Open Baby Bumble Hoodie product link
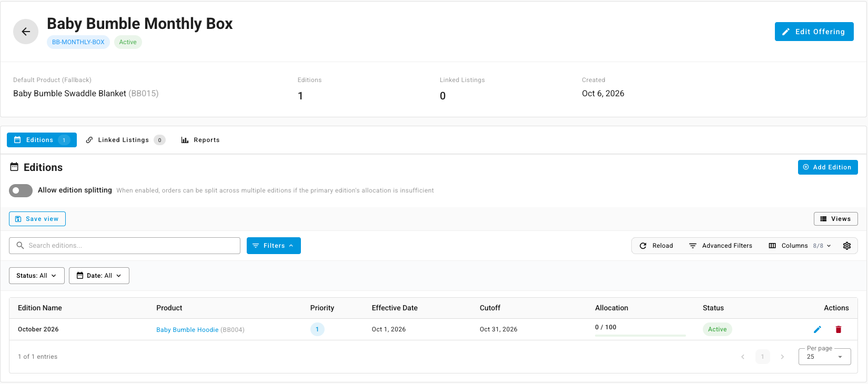 click(x=187, y=330)
